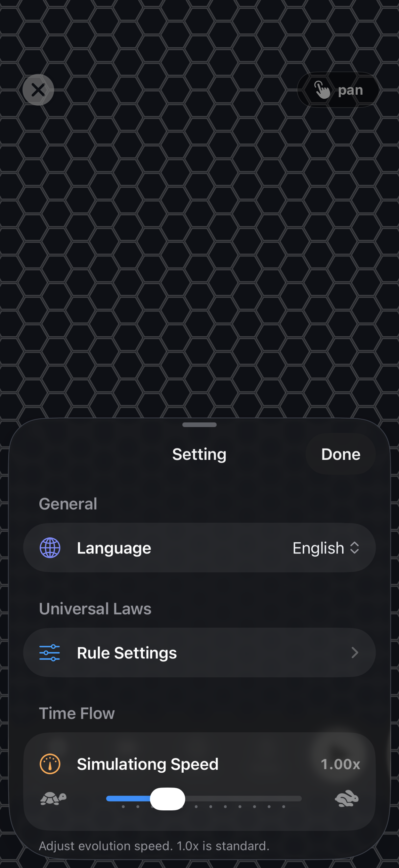This screenshot has height=868, width=399.
Task: Toggle the pan mode label
Action: coord(350,90)
